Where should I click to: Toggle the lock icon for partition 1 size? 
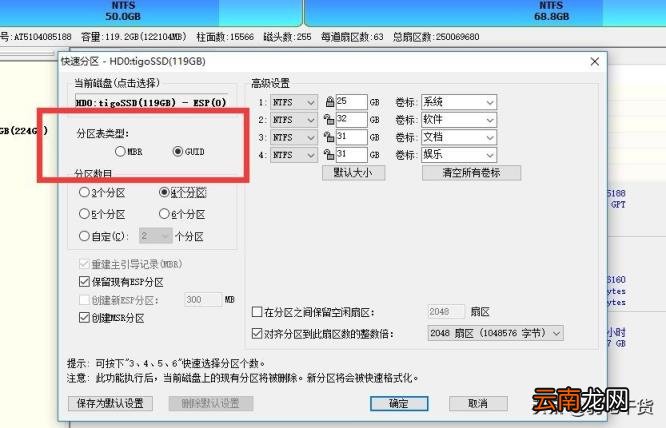tap(330, 102)
